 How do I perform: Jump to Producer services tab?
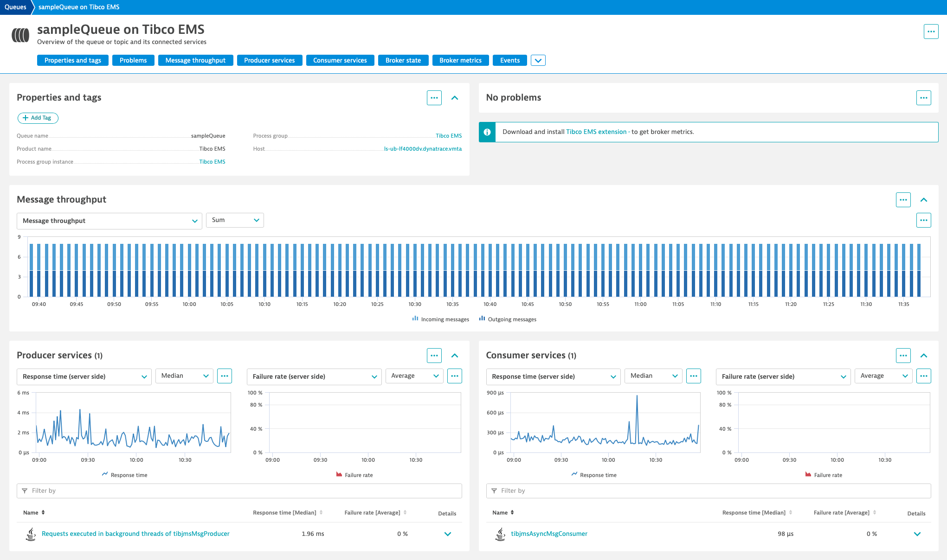[x=270, y=60]
